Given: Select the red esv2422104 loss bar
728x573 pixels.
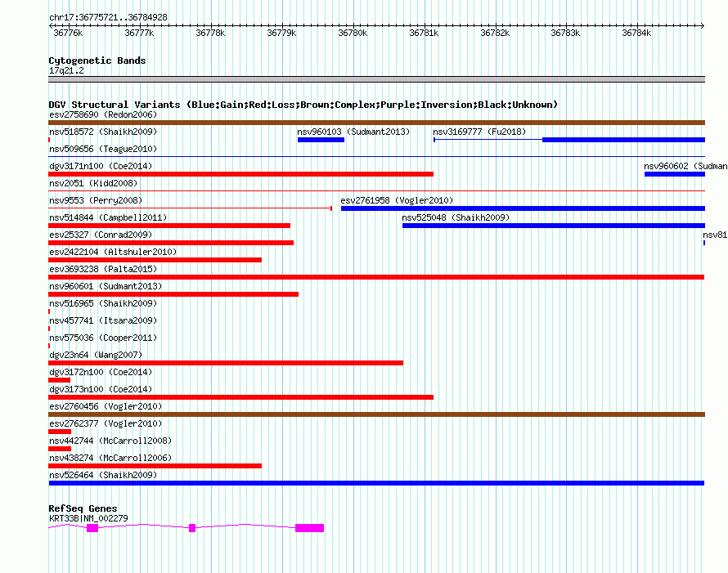Looking at the screenshot, I should [x=155, y=260].
